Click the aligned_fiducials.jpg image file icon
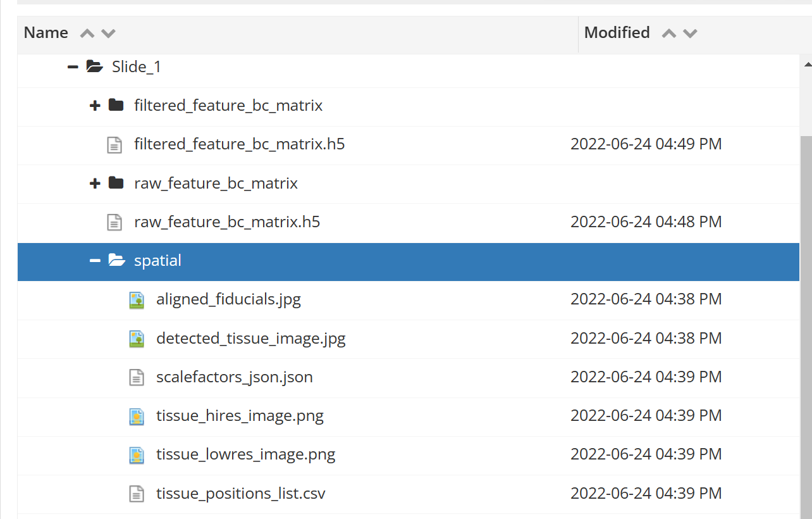Image resolution: width=812 pixels, height=519 pixels. pyautogui.click(x=137, y=299)
